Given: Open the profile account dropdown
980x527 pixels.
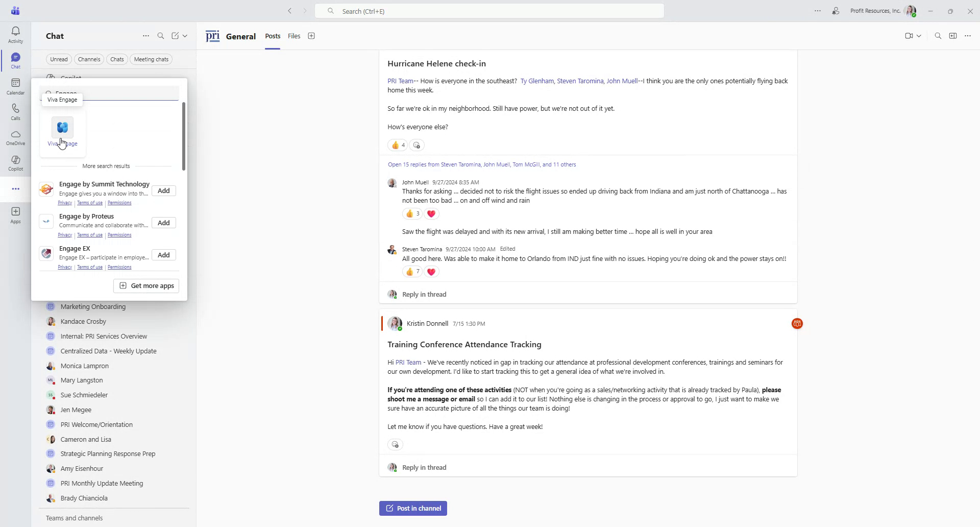Looking at the screenshot, I should pos(912,11).
